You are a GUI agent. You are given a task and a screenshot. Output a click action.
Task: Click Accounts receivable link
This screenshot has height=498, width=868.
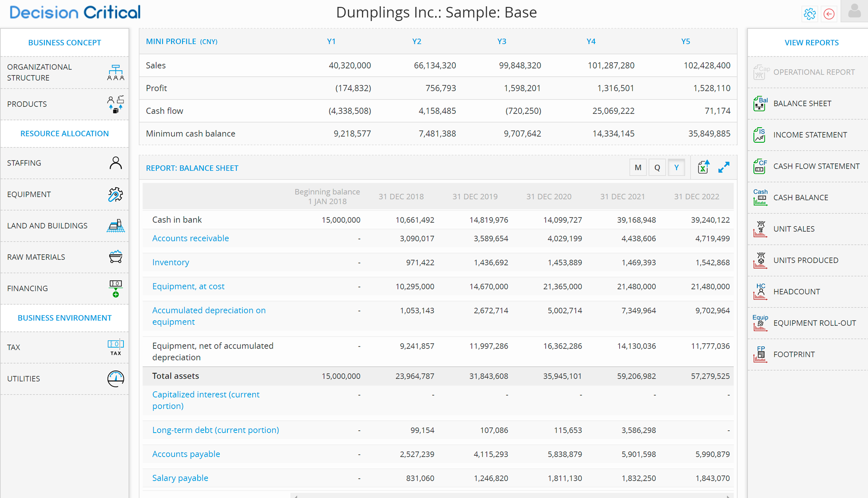coord(190,238)
